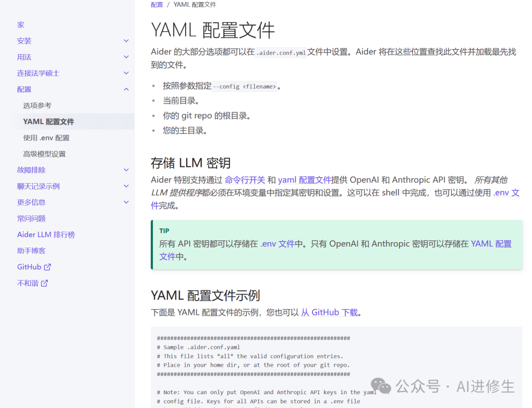532x408 pixels.
Task: Click the 不和谐 external-link icon
Action: click(x=44, y=283)
